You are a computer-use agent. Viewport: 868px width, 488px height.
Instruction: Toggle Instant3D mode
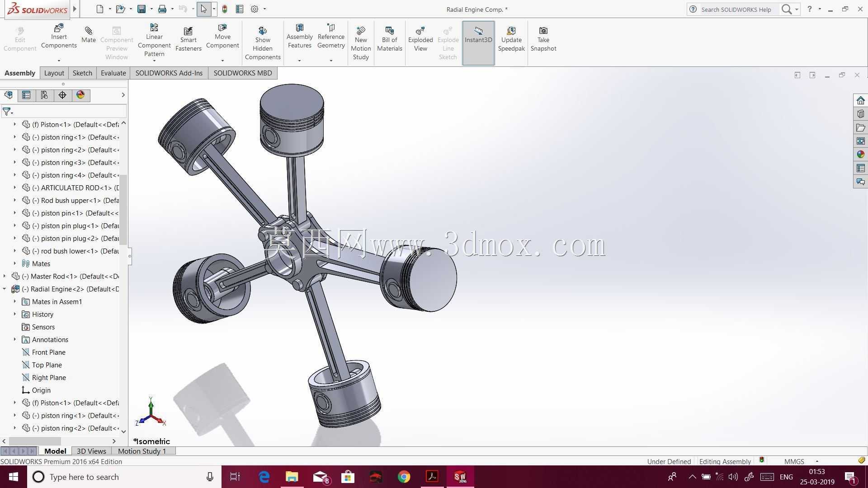[x=478, y=43]
